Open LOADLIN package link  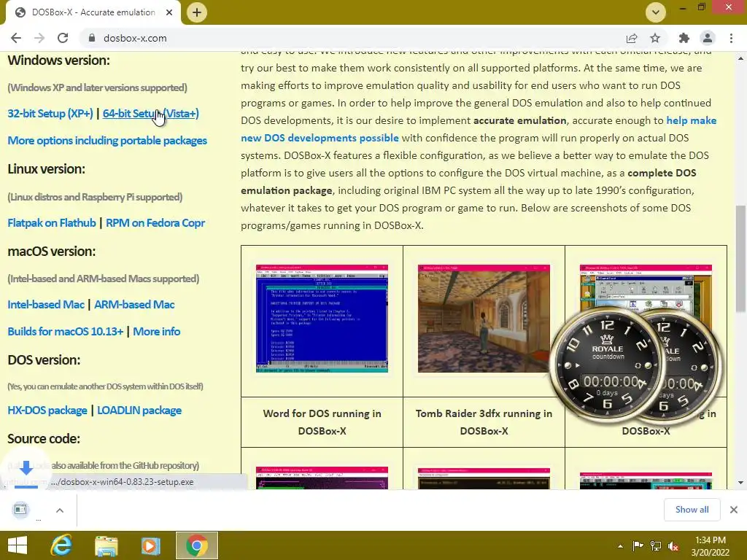coord(139,411)
